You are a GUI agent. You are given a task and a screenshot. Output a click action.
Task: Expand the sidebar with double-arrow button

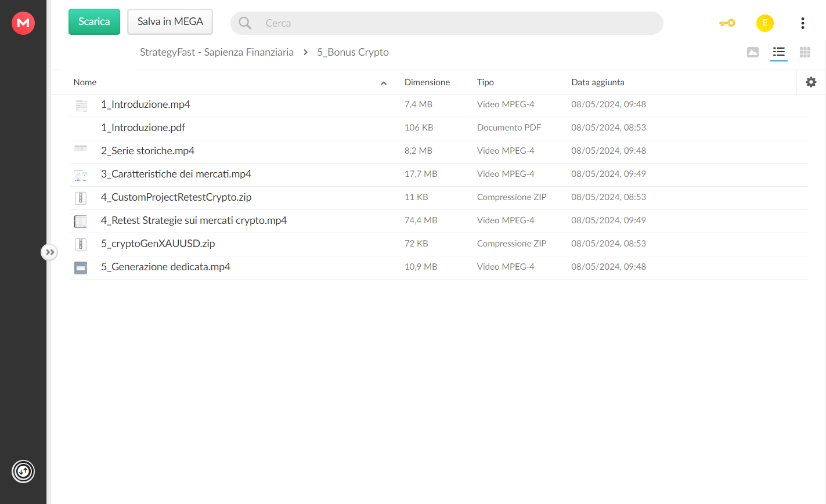click(x=49, y=252)
